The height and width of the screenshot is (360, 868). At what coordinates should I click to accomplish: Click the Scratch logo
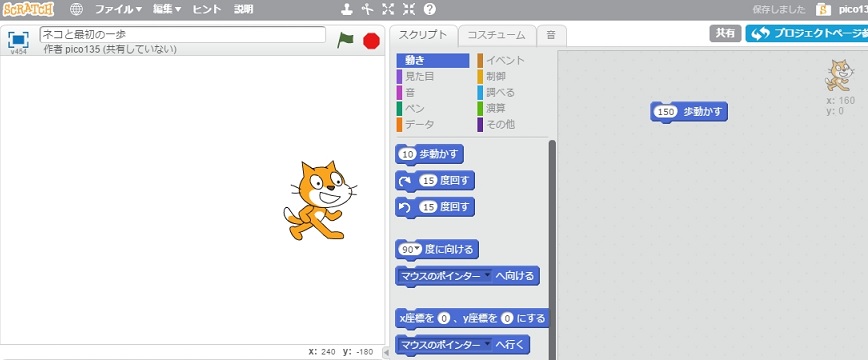pos(28,9)
